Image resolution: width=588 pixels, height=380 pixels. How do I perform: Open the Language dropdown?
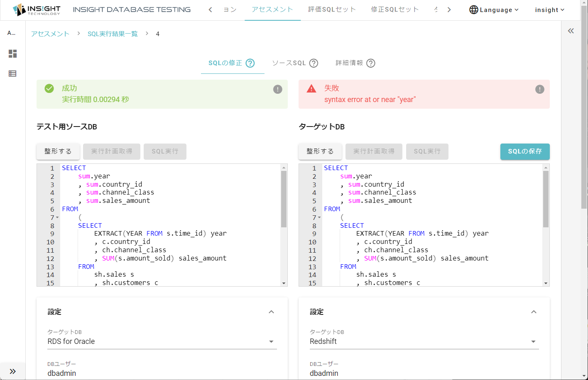pyautogui.click(x=494, y=10)
